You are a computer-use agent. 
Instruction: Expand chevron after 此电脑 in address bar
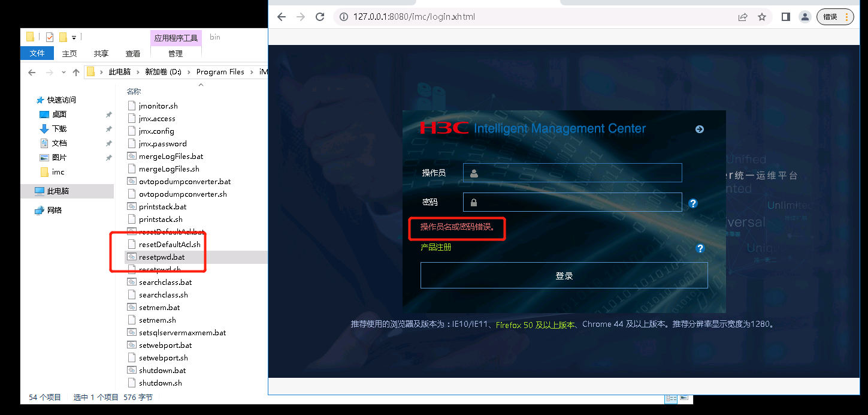tap(138, 72)
